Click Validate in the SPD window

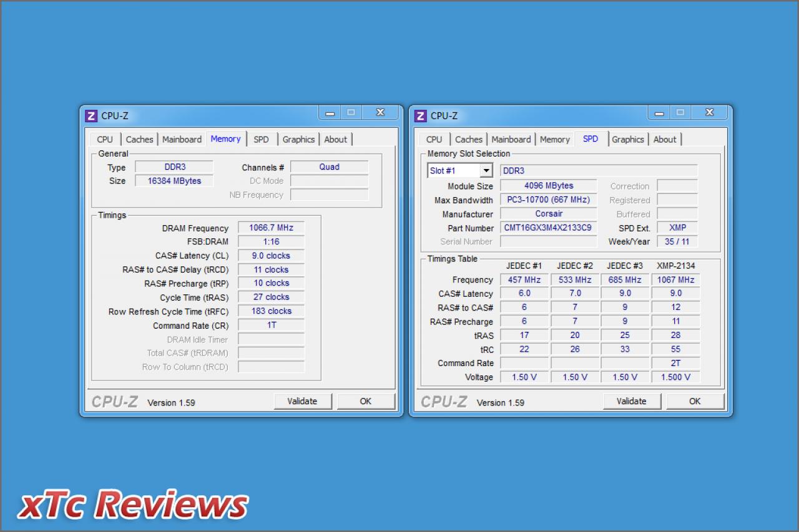(x=631, y=401)
